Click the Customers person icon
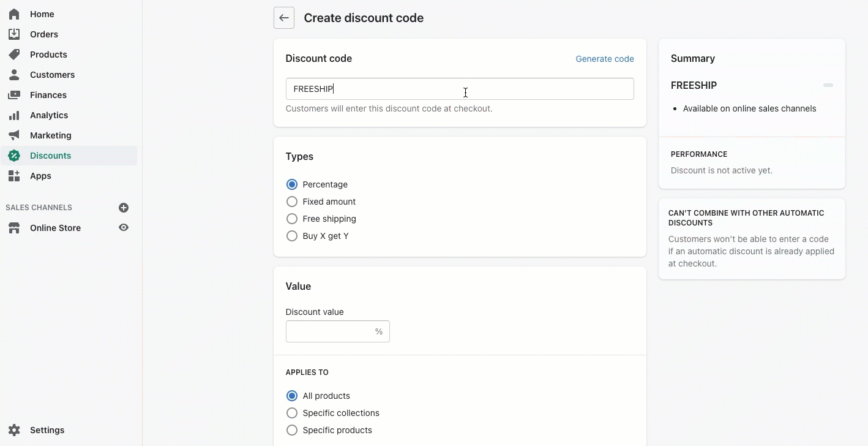Screen dimensions: 868x446 [x=14, y=74]
